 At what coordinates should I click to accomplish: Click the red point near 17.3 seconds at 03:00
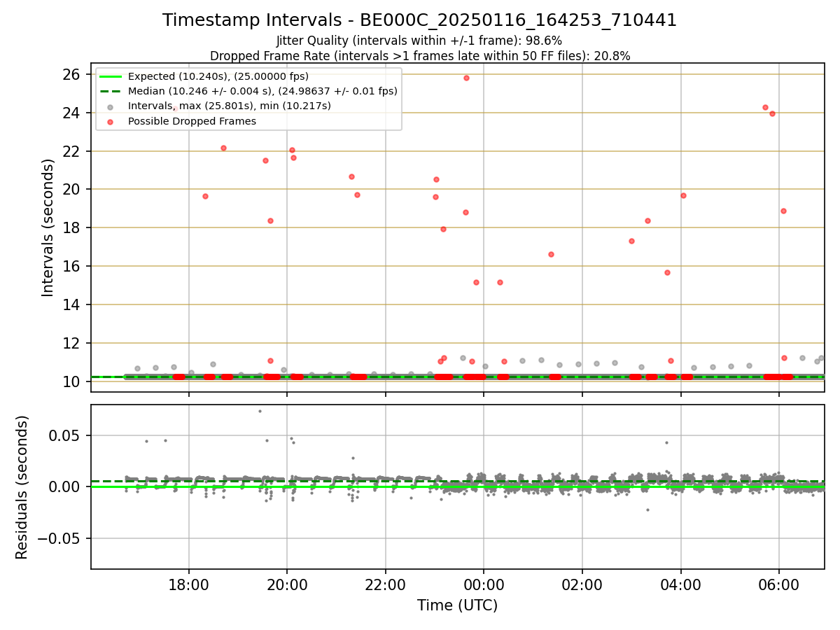pos(631,241)
